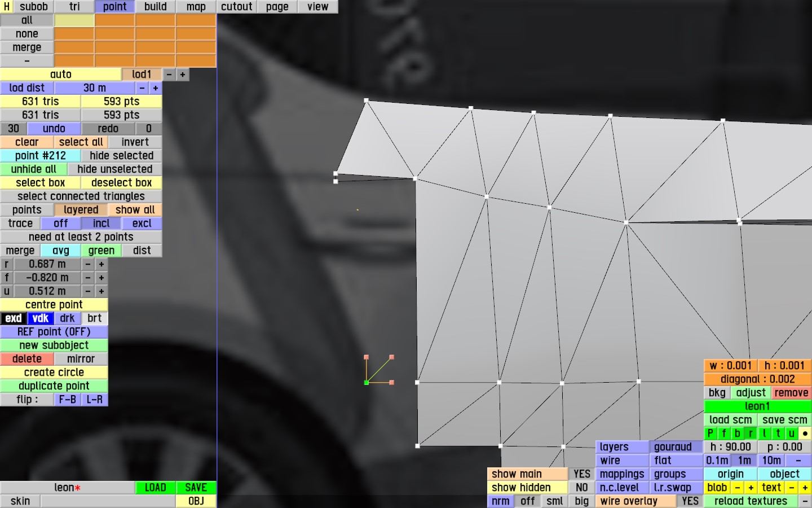Screen dimensions: 812x508
Task: Invert the point selection
Action: pos(135,142)
